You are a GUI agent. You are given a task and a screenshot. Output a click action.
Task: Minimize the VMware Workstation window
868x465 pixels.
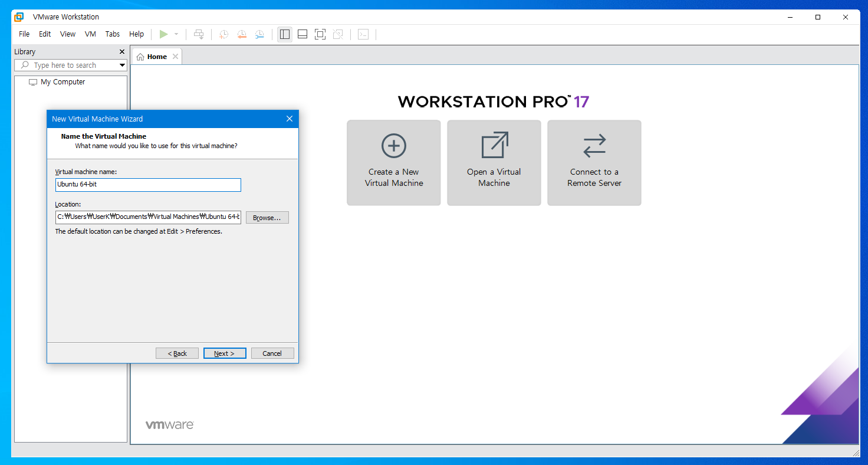790,17
